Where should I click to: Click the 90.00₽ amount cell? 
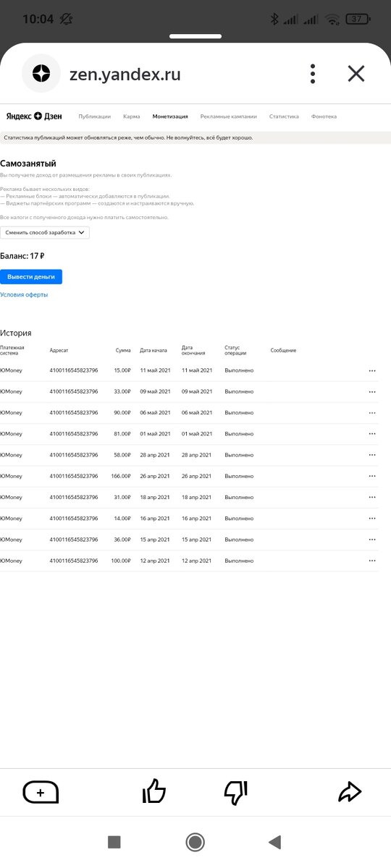point(122,412)
